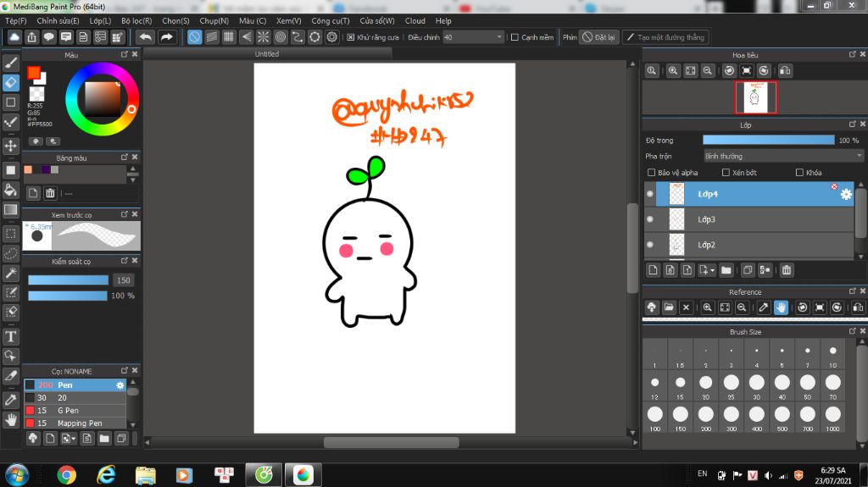Click the canvas horizontal scrollbar

[x=391, y=443]
